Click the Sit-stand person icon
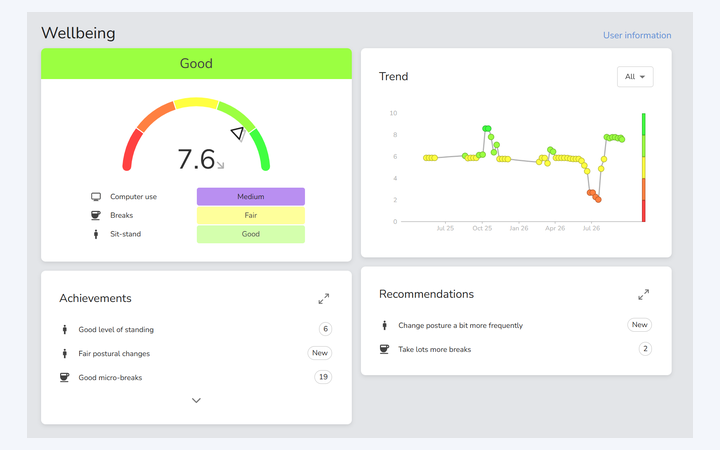The image size is (720, 450). 96,234
